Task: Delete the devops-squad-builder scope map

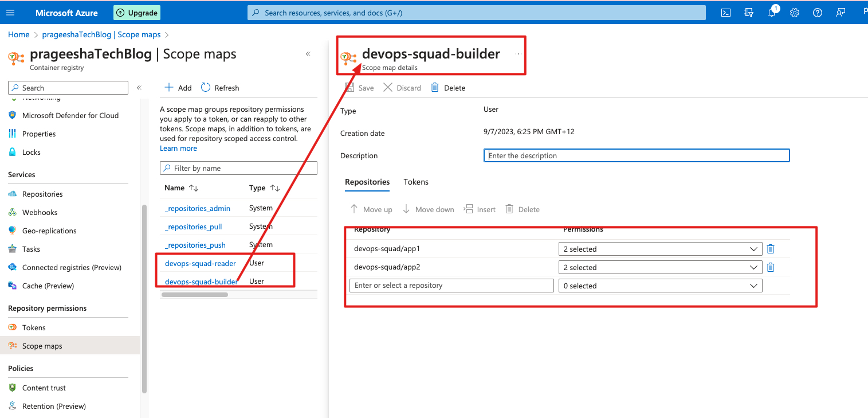Action: [x=448, y=87]
